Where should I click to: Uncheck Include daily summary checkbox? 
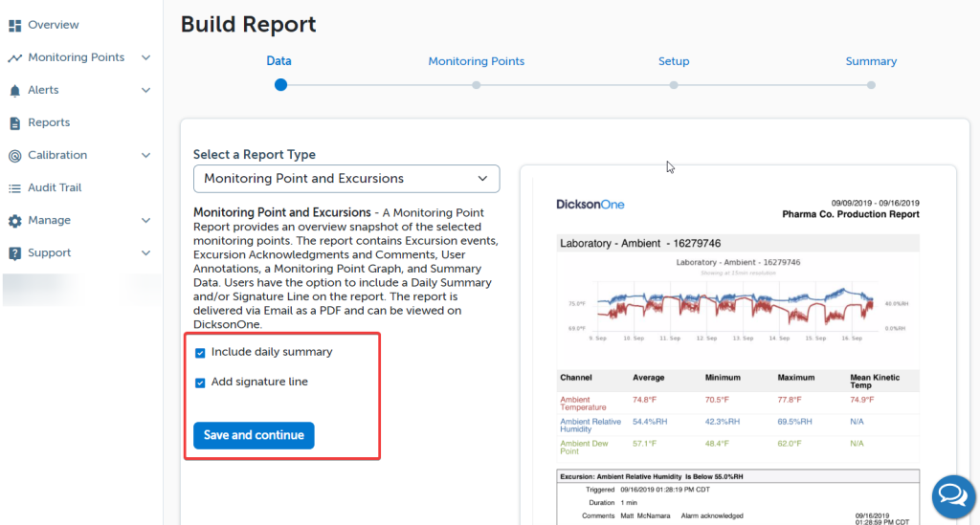point(200,353)
